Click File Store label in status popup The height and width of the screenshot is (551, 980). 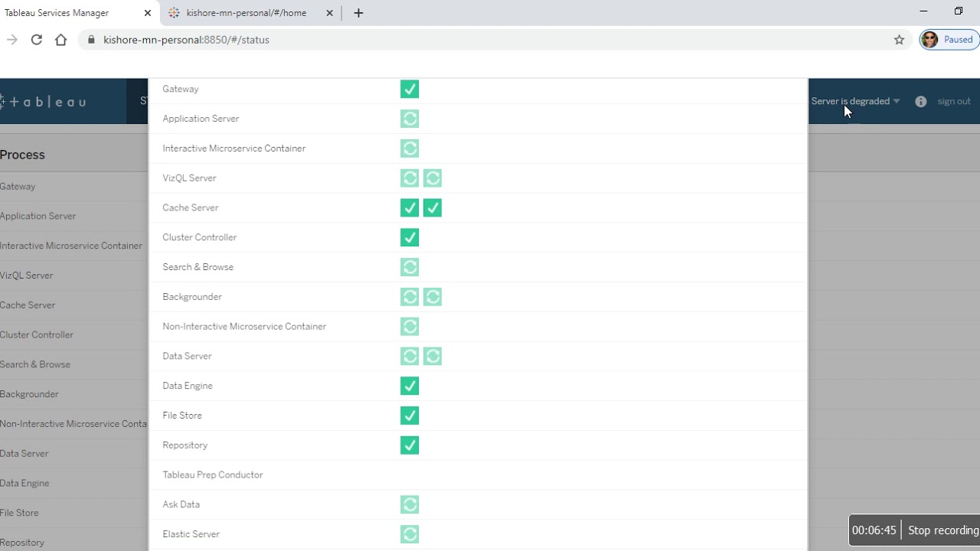(x=182, y=416)
